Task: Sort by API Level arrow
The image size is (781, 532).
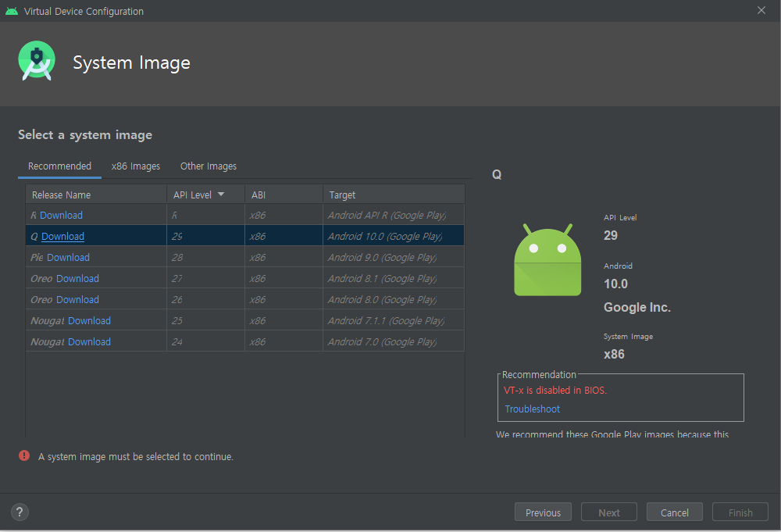Action: [221, 195]
